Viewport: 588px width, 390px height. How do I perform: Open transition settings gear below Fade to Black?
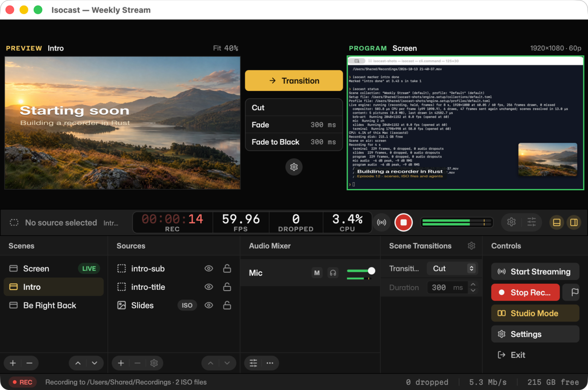coord(294,167)
